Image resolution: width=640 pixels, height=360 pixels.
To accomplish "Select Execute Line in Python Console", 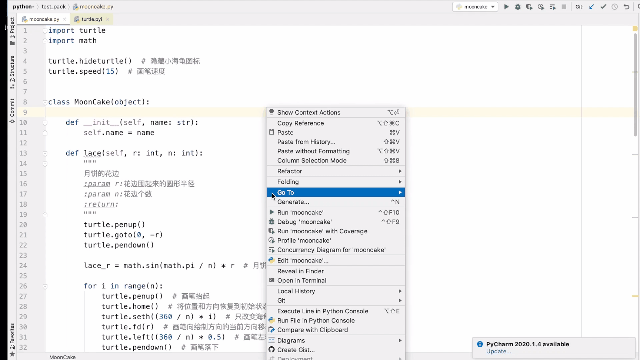I will tap(336, 311).
